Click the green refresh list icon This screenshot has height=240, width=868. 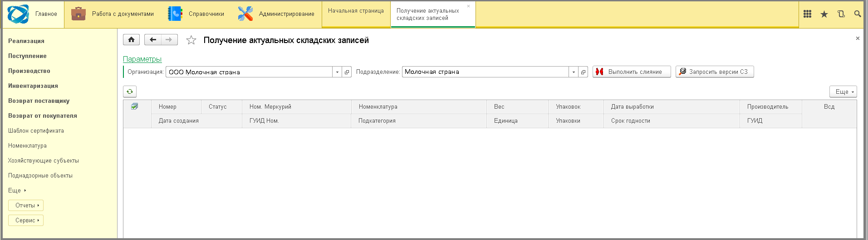tap(130, 91)
